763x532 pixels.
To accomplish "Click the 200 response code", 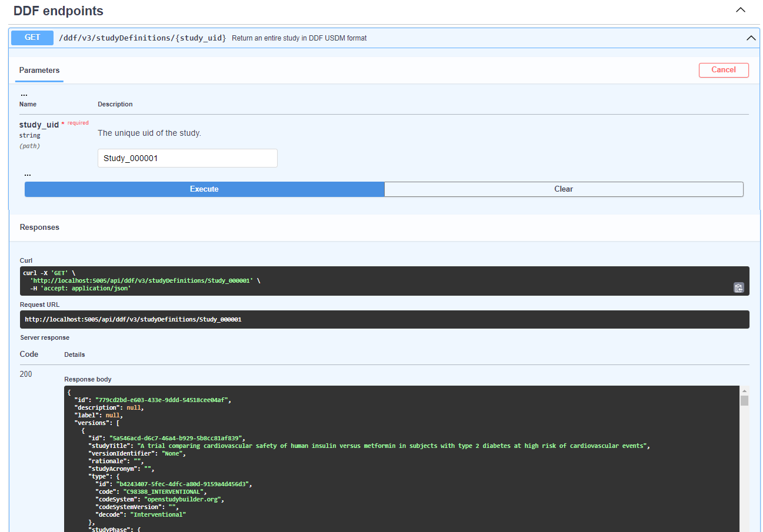I will 26,374.
